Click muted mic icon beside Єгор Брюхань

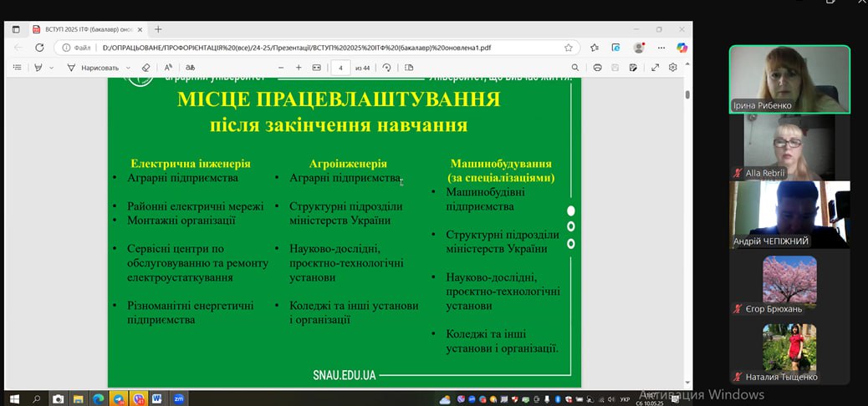click(x=738, y=309)
